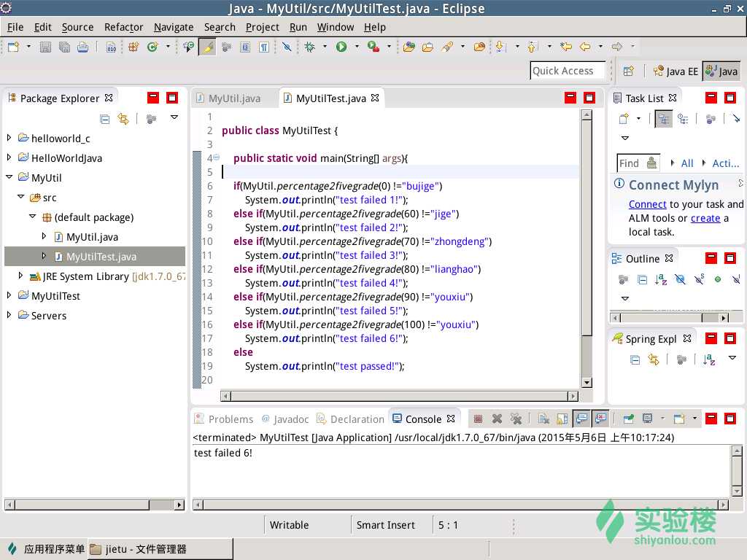This screenshot has width=747, height=560.
Task: Toggle Mark Occurrences highlighter button
Action: (x=208, y=47)
